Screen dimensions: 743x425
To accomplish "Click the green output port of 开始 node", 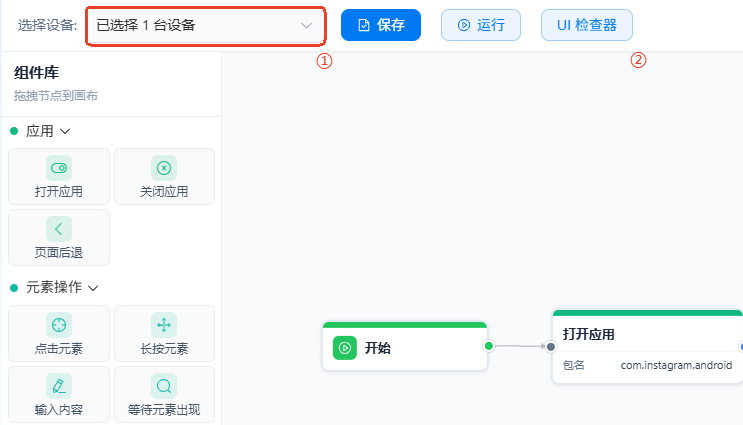I will 489,346.
